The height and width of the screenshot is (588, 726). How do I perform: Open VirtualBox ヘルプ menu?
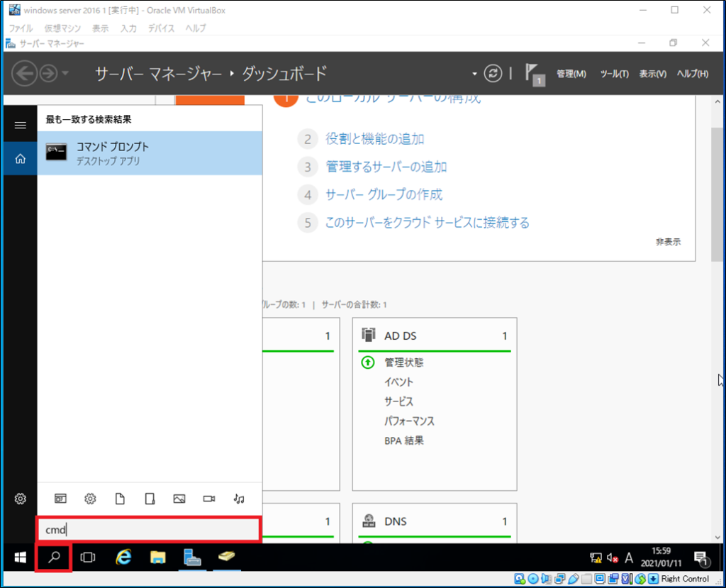click(x=196, y=28)
